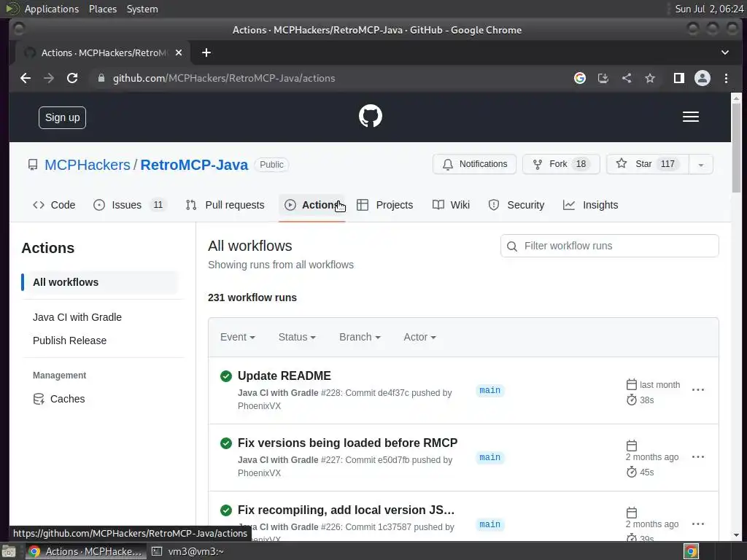747x560 pixels.
Task: Open the Applications menu
Action: [x=52, y=9]
